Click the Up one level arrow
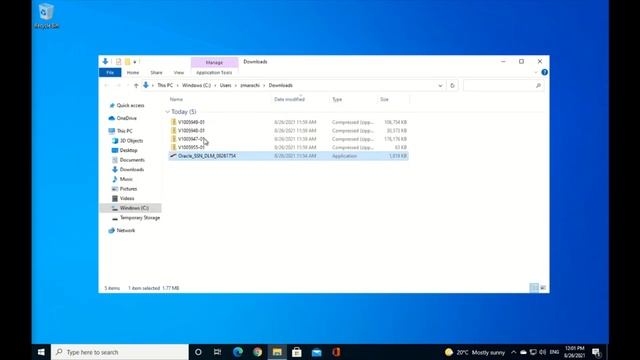 click(136, 85)
